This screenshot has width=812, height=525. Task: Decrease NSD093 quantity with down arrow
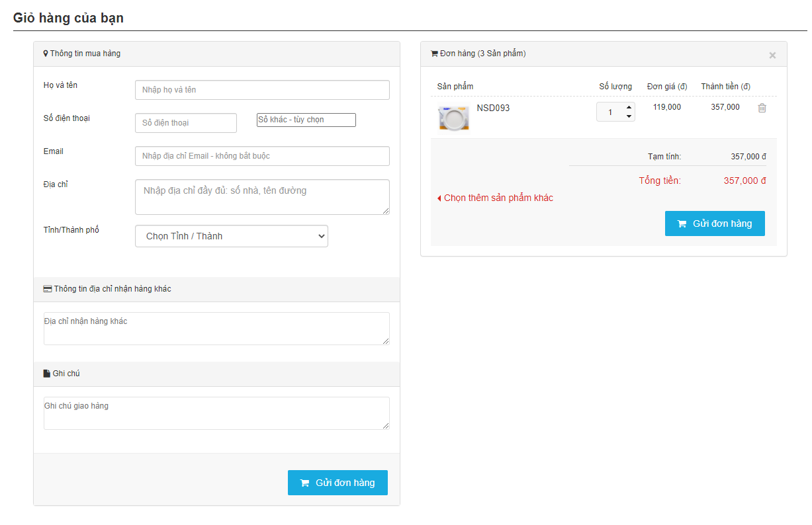(629, 117)
